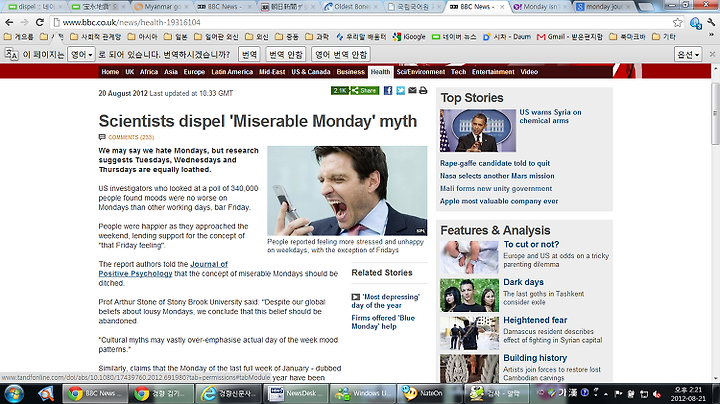
Task: Click the translate extension icon by the star
Action: click(696, 22)
